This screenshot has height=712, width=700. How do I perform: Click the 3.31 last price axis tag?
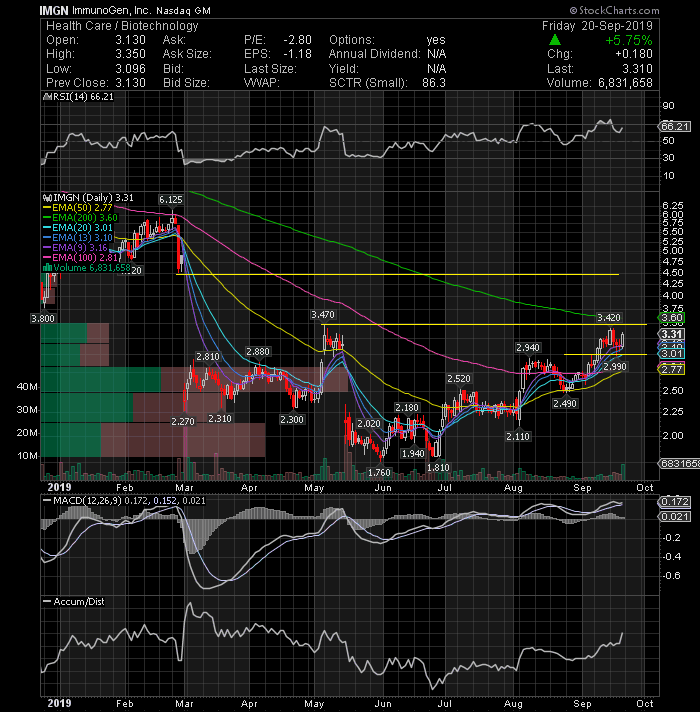click(672, 335)
